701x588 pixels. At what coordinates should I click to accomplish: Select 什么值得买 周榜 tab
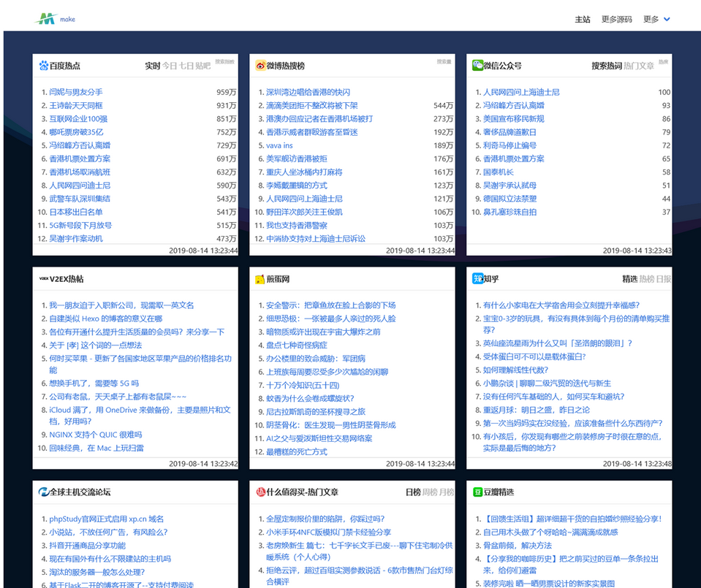pos(430,492)
